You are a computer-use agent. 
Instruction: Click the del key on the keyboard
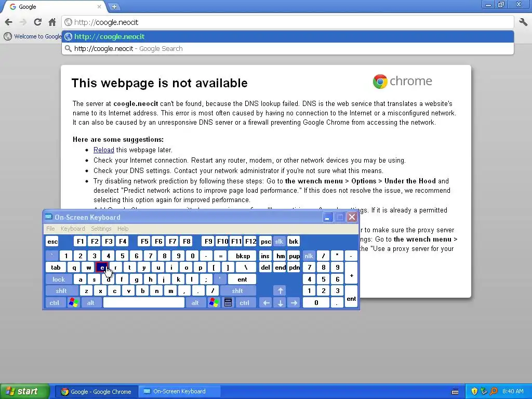pos(265,268)
